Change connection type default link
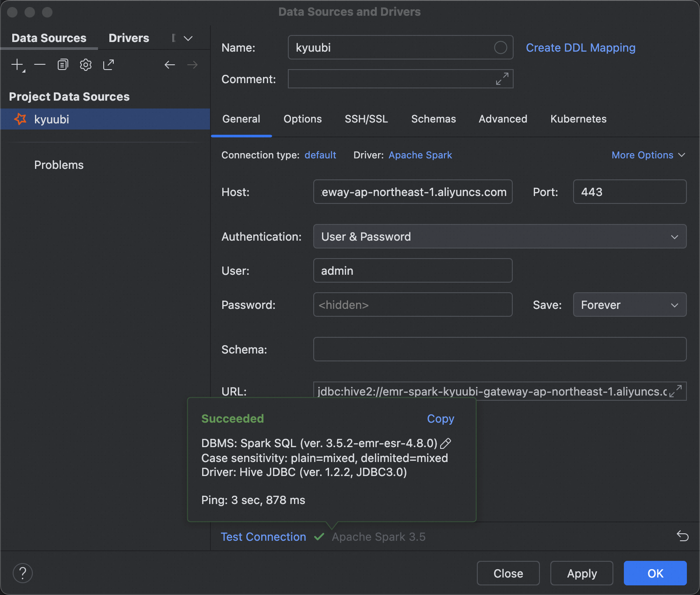The height and width of the screenshot is (595, 700). pos(320,155)
